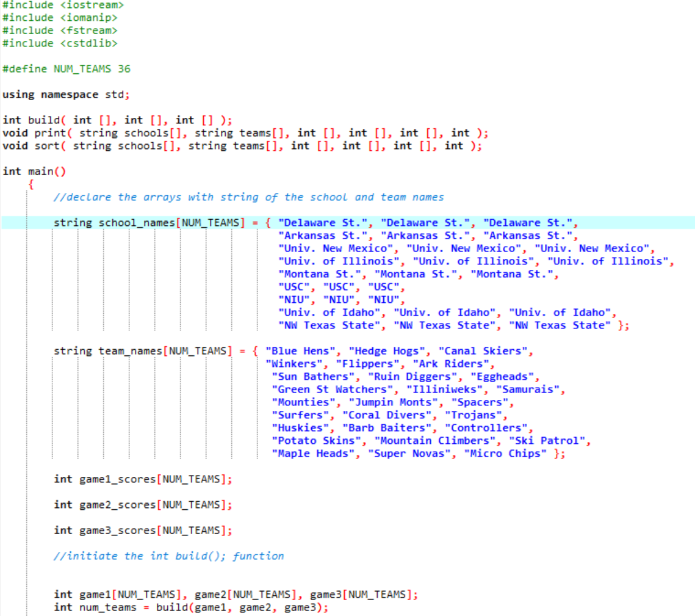Click the '#define NUM_TEAMS 36' line
The height and width of the screenshot is (616, 695).
point(67,69)
